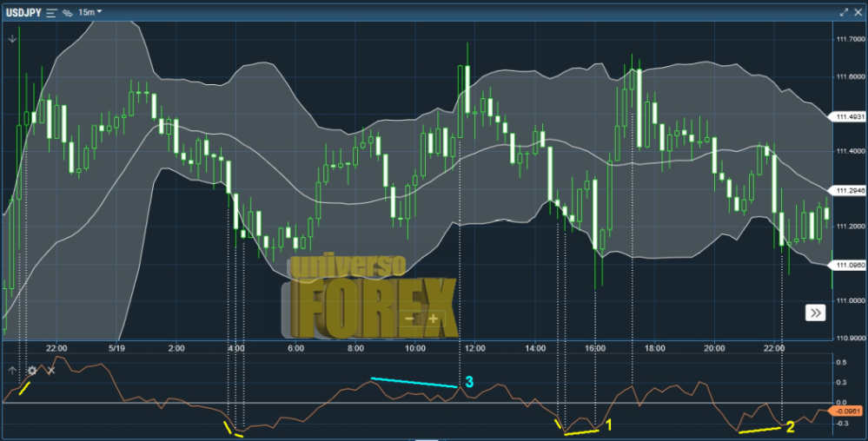Image resolution: width=868 pixels, height=441 pixels.
Task: Click the 111.4931 upper band price label
Action: (x=848, y=117)
